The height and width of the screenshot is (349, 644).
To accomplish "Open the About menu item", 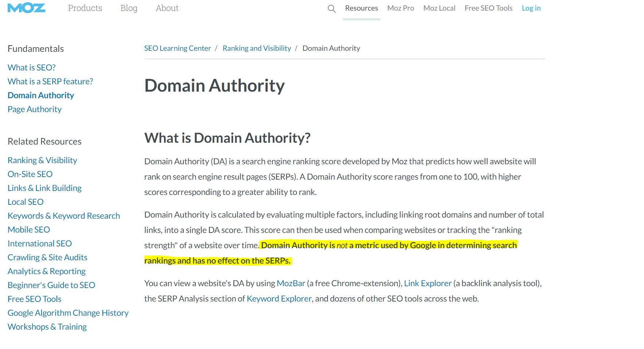I will point(167,8).
